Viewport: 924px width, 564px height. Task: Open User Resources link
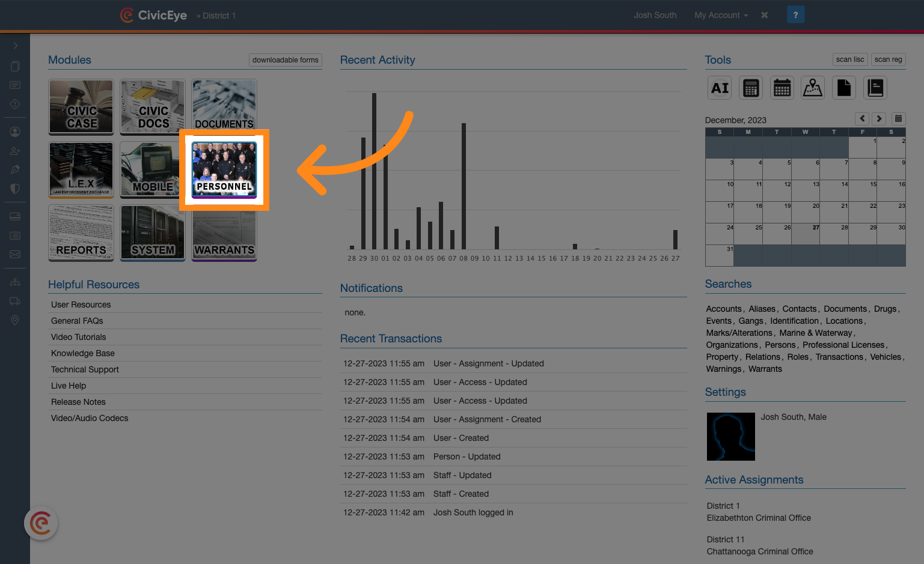[81, 305]
